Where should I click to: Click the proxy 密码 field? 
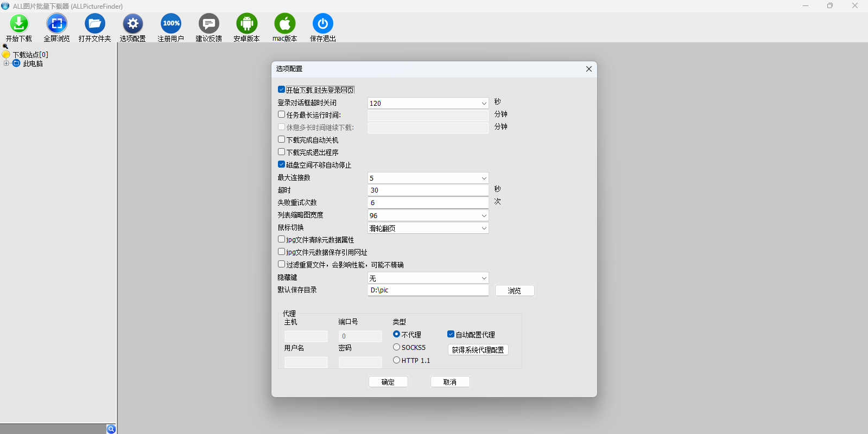360,362
